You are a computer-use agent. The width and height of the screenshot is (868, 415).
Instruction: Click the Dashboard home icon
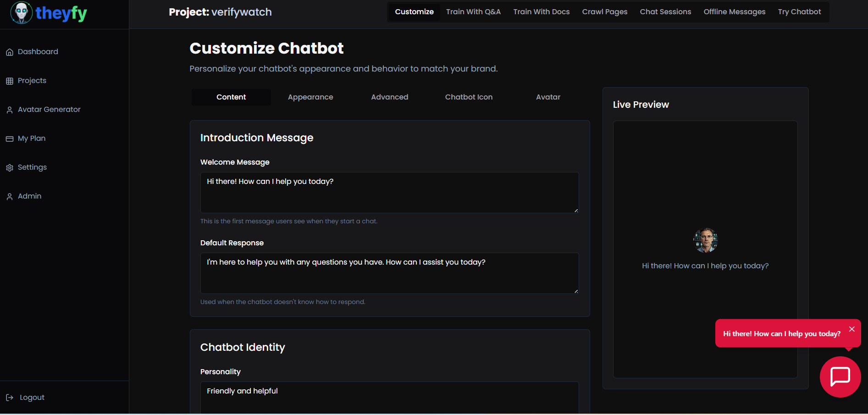pos(10,52)
